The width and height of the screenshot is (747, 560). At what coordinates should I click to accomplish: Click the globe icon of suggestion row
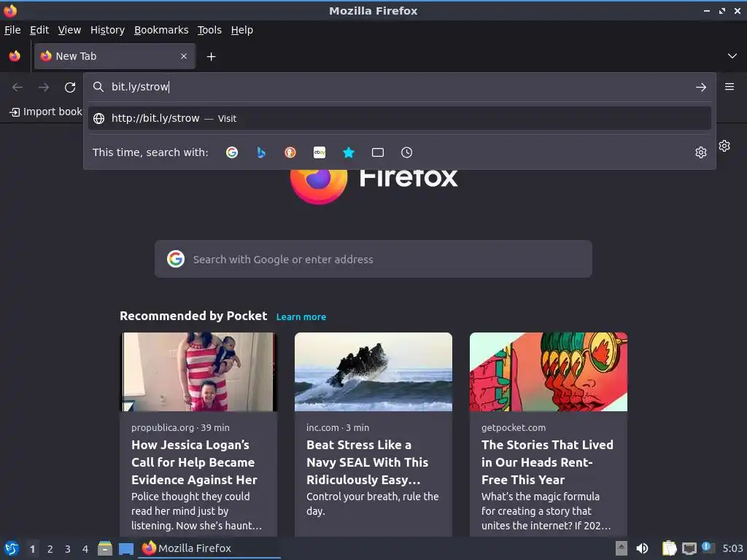click(98, 119)
